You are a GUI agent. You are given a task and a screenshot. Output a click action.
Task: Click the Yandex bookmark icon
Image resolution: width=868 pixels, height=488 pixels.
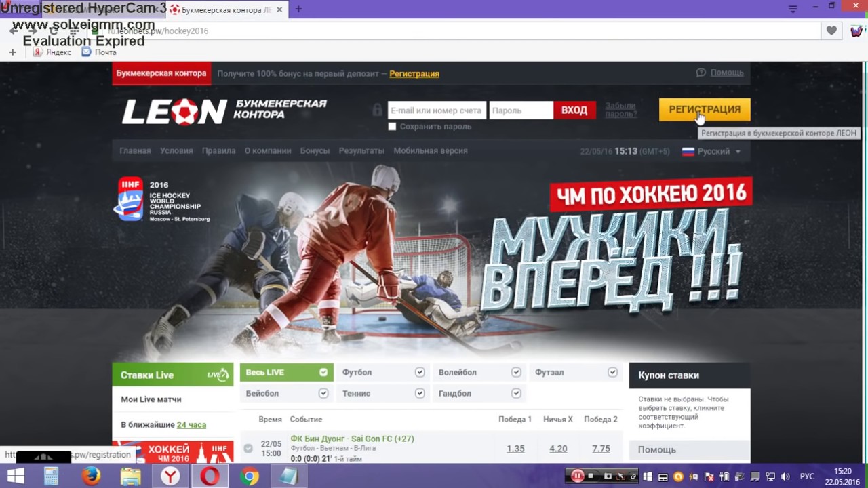coord(39,52)
